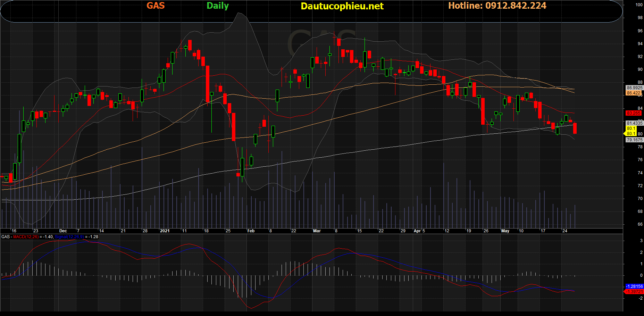The image size is (644, 316).
Task: Click the Dec month label on time axis
Action: (63, 231)
